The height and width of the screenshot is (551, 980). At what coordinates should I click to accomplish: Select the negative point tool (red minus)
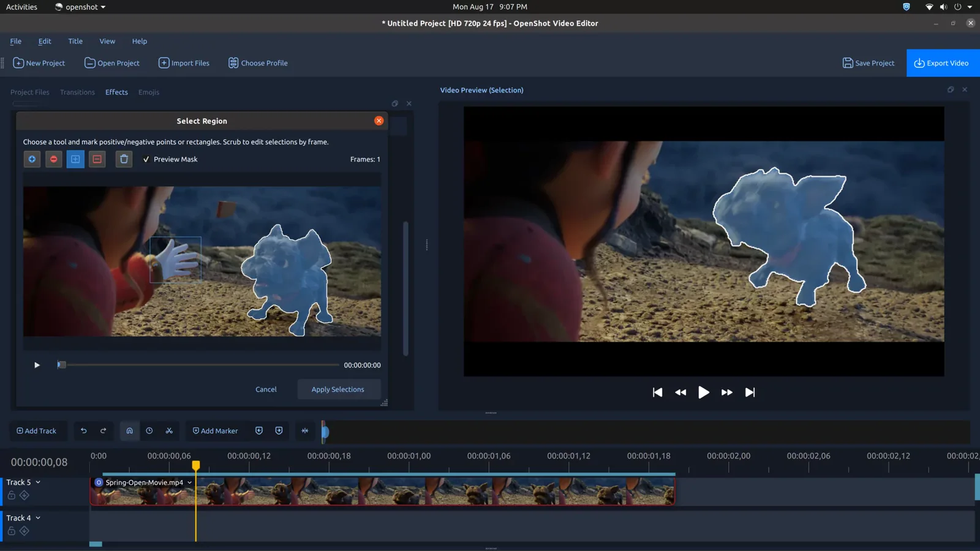(x=54, y=159)
